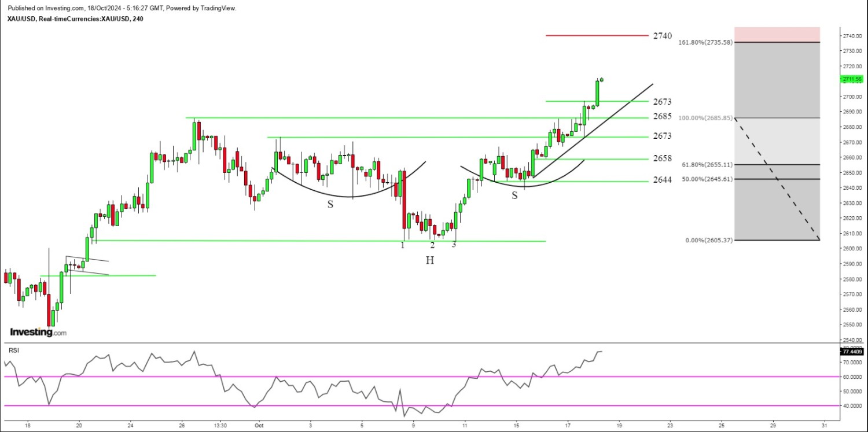This screenshot has height=432, width=868.
Task: Click the Investing.com logo watermark
Action: coord(38,333)
